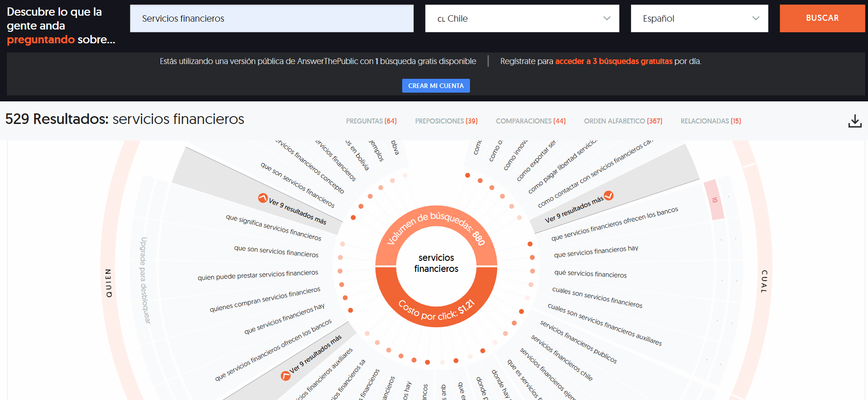Switch to the PREPOSICIONES (39) tab

click(x=446, y=121)
